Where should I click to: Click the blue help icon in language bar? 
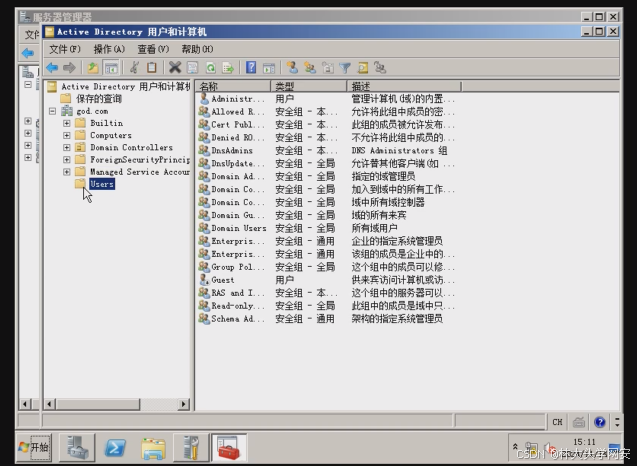tap(600, 422)
